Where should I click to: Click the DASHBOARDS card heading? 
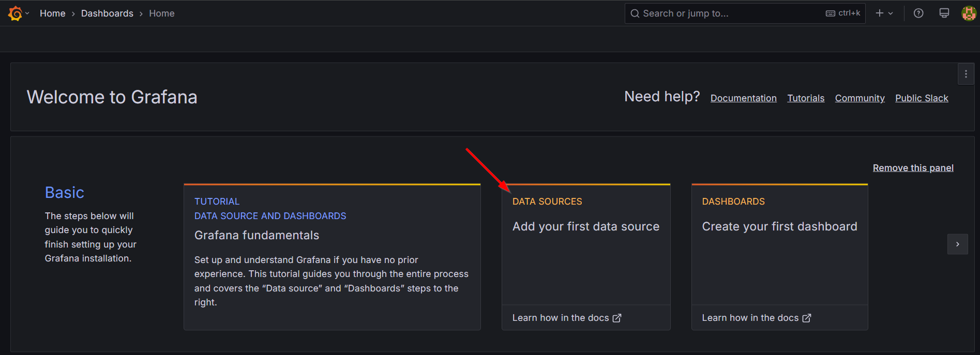(x=733, y=202)
